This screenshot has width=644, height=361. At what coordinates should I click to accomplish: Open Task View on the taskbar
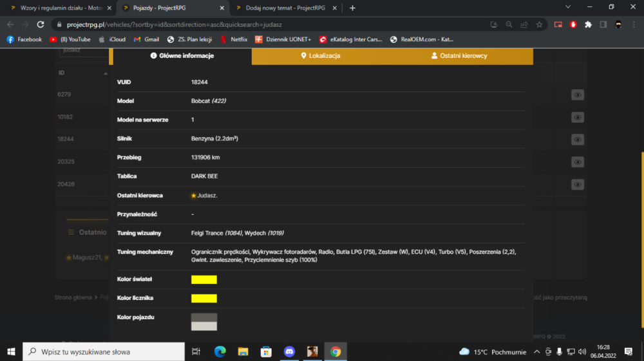tap(196, 351)
